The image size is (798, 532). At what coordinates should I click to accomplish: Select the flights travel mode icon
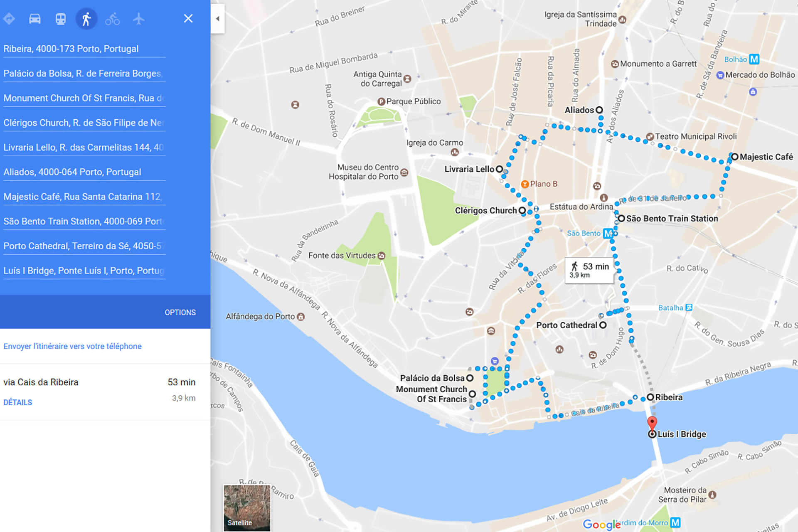[x=138, y=19]
